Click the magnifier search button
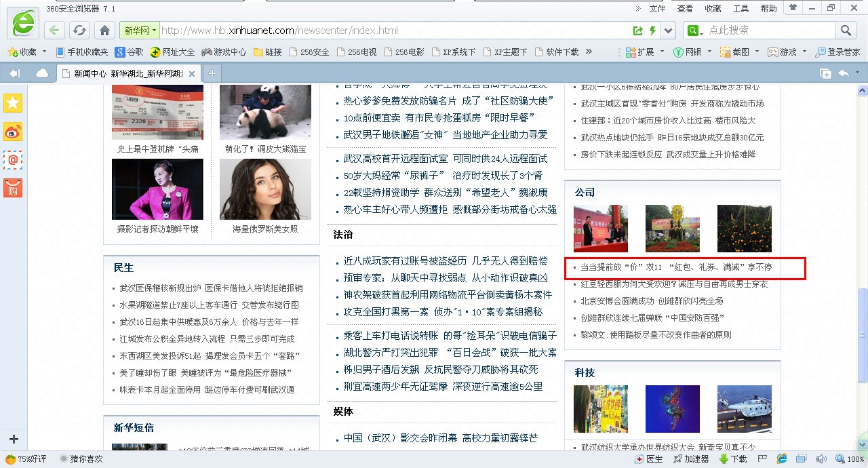The width and height of the screenshot is (868, 468). pyautogui.click(x=845, y=31)
